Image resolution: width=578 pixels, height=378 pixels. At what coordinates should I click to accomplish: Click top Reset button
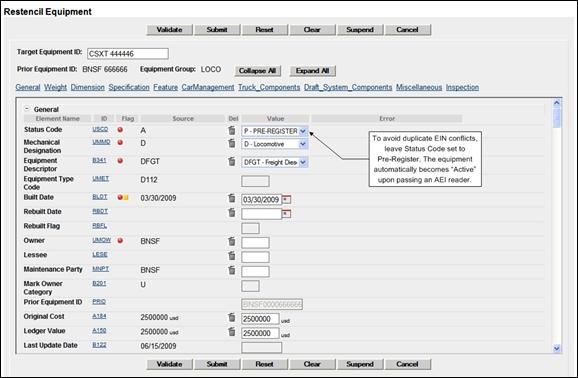pyautogui.click(x=265, y=30)
